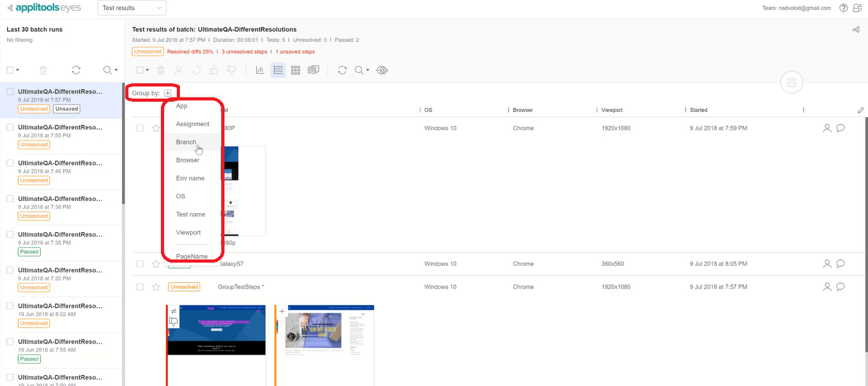Image resolution: width=868 pixels, height=386 pixels.
Task: Refresh test results using toolbar refresh icon
Action: click(342, 70)
